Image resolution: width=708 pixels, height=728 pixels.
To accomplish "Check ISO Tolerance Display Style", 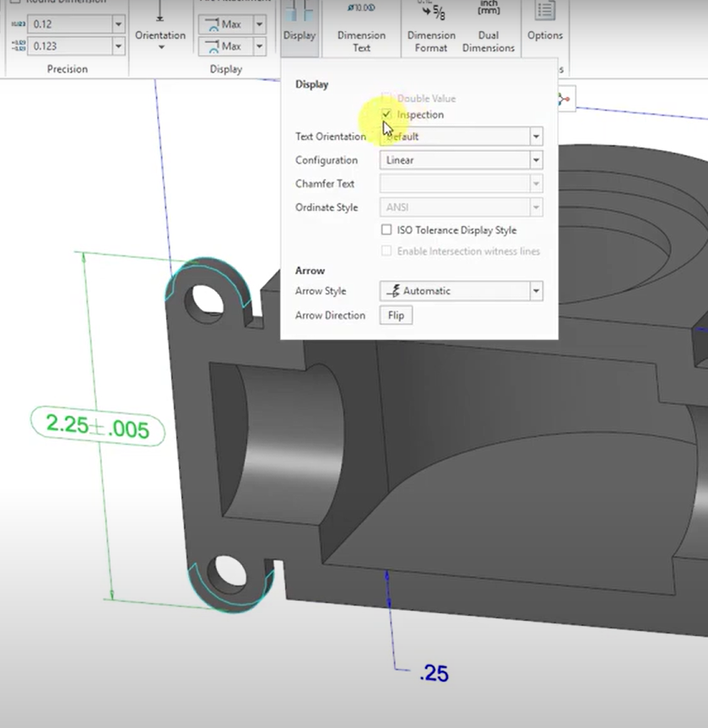I will tap(386, 229).
